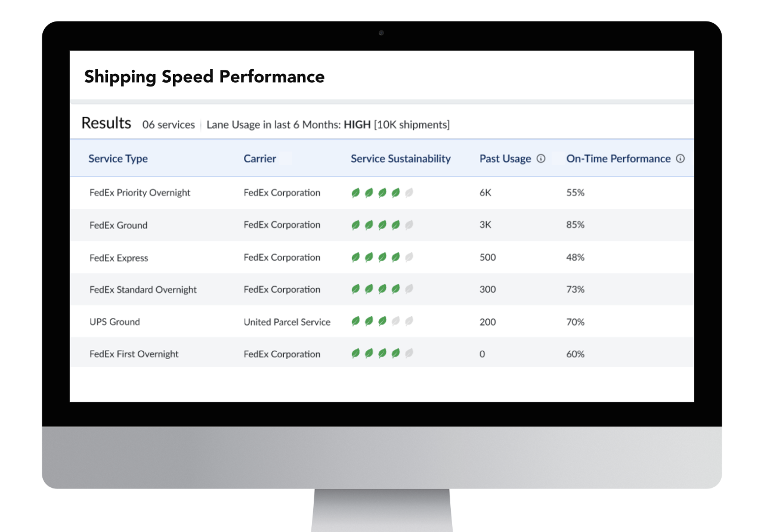Click the Results heading
Image resolution: width=764 pixels, height=532 pixels.
click(106, 123)
